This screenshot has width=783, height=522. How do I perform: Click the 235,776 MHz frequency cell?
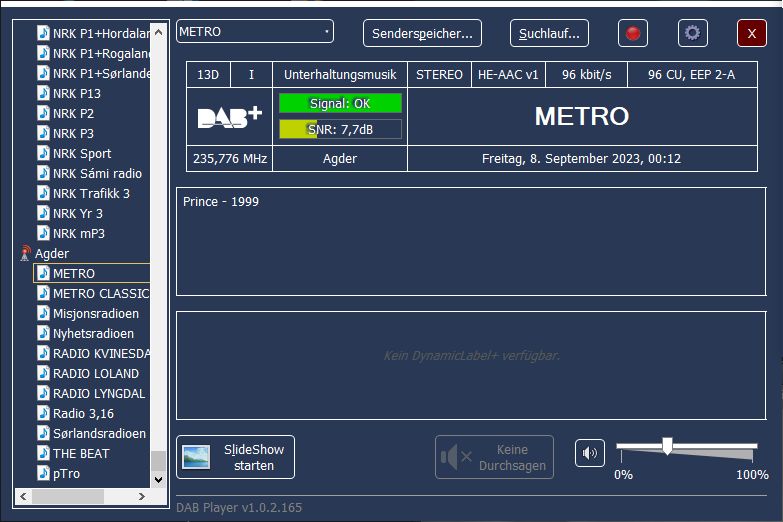coord(230,159)
